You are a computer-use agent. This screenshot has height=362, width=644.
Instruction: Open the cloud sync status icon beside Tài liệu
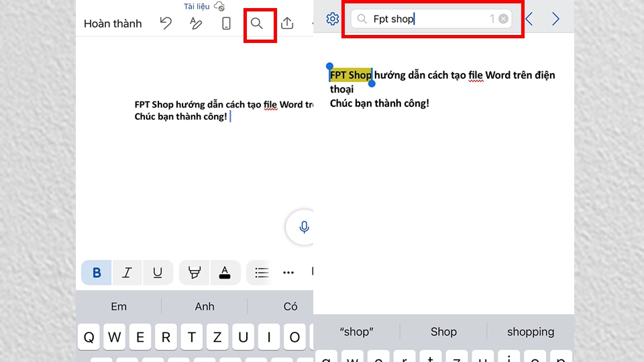(x=220, y=6)
